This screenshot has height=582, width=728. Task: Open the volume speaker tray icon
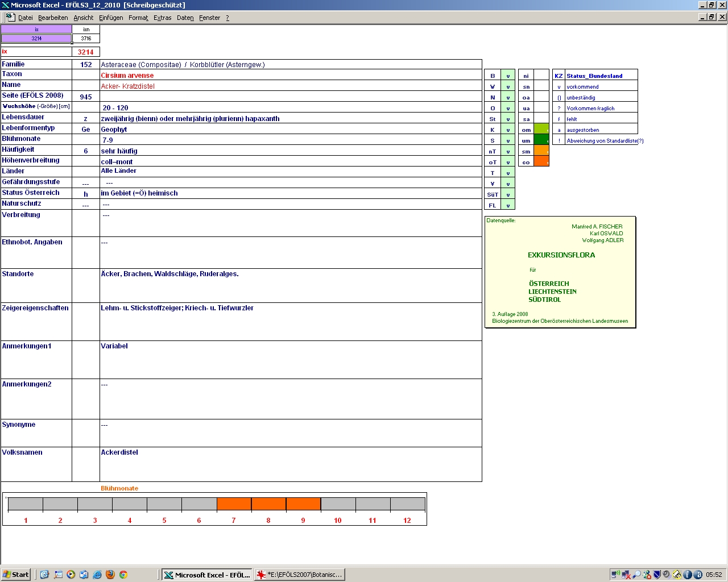tap(667, 575)
